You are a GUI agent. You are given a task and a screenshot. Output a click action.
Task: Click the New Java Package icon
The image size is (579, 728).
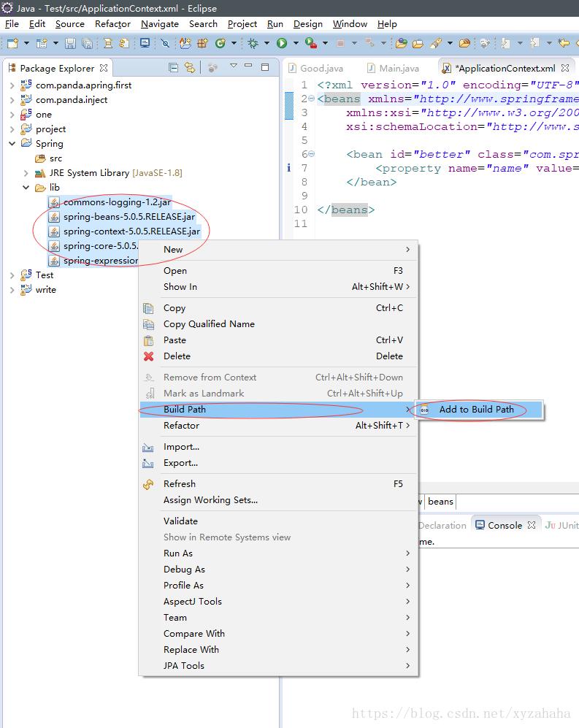tap(202, 43)
